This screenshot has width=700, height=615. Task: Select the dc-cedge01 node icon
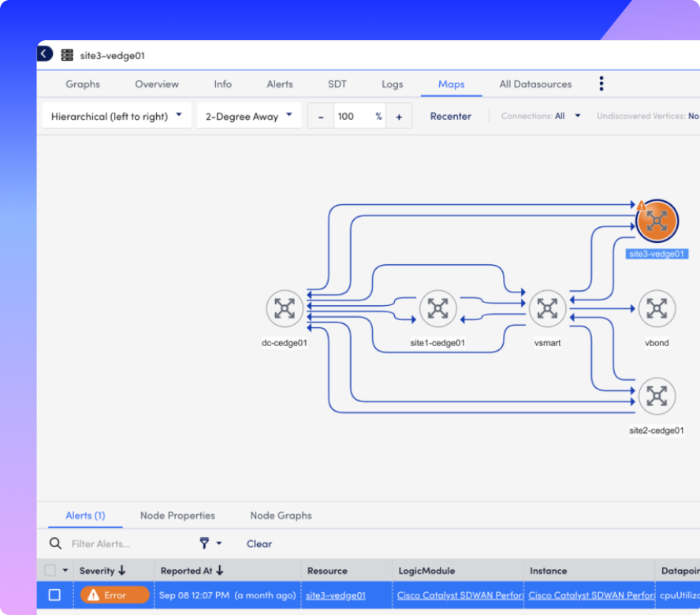[x=285, y=308]
